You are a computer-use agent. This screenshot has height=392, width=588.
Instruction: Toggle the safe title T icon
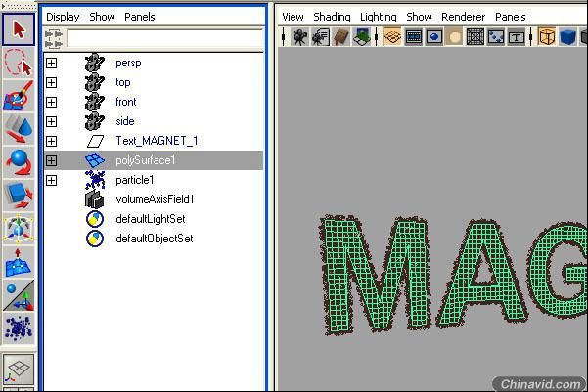tap(517, 37)
